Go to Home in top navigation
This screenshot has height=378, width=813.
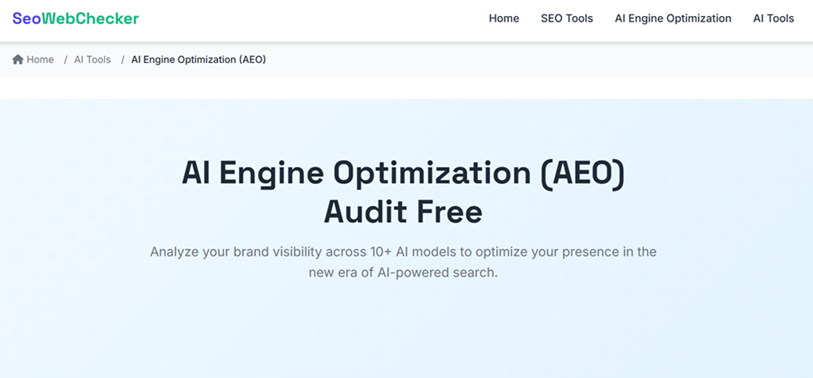503,19
